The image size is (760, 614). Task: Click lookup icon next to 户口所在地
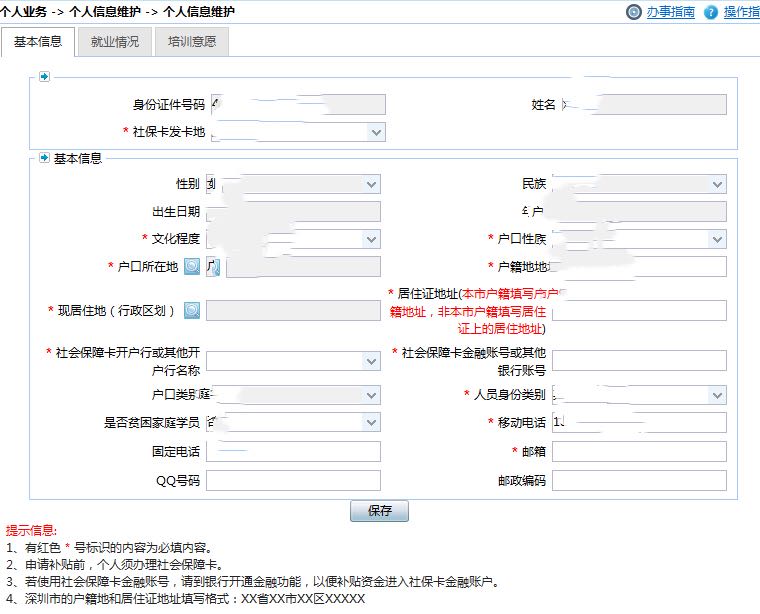(x=192, y=266)
